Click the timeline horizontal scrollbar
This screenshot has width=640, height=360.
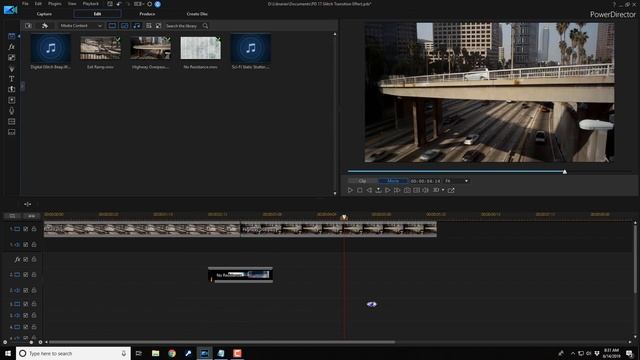tap(222, 342)
